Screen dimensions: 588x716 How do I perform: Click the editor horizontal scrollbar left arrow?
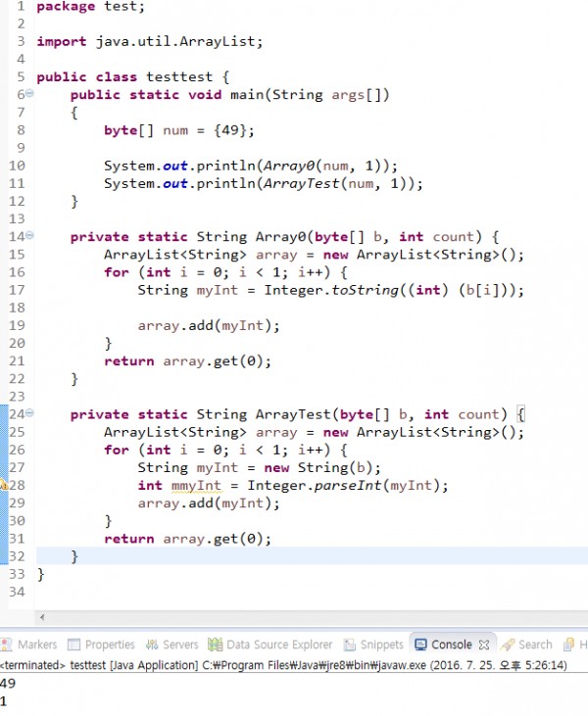pyautogui.click(x=42, y=617)
